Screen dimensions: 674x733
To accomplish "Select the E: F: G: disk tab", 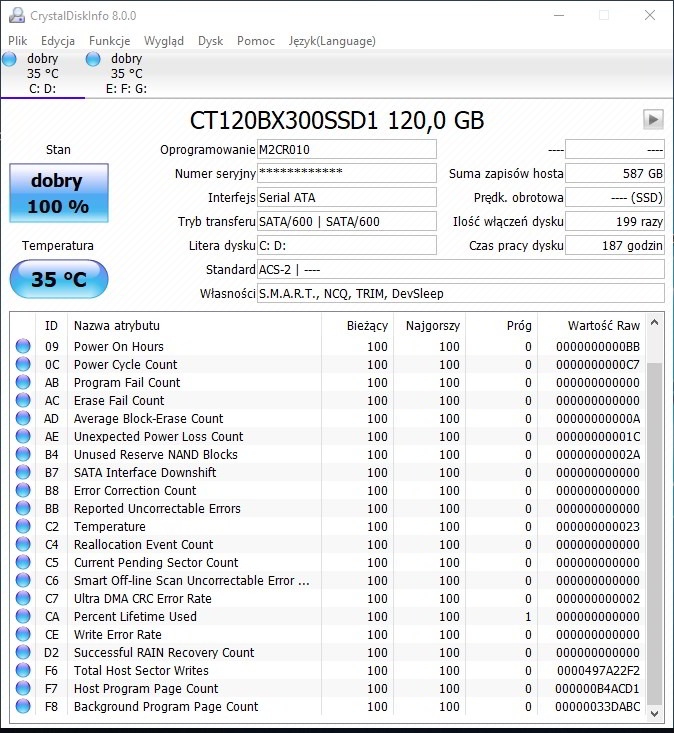I will 126,73.
